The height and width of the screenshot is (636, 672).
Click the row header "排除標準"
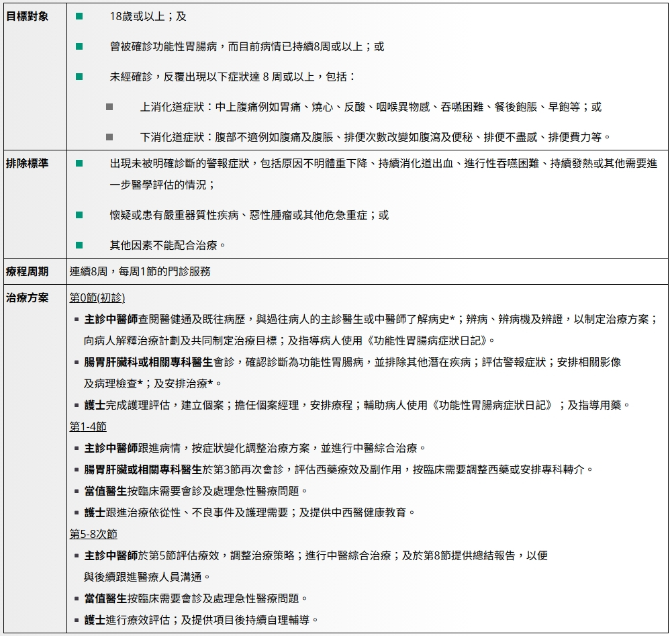(27, 163)
